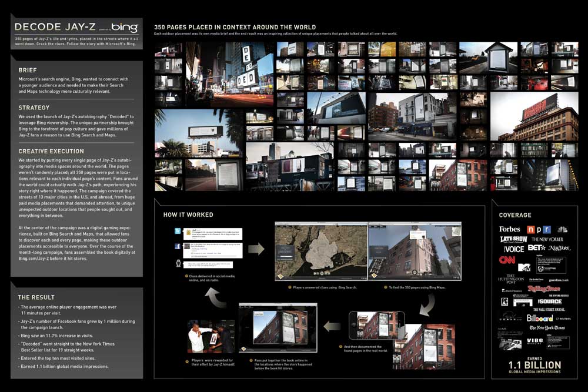Click the curved arrow below the street view screenshot
This screenshot has height=392, width=588.
(x=426, y=304)
